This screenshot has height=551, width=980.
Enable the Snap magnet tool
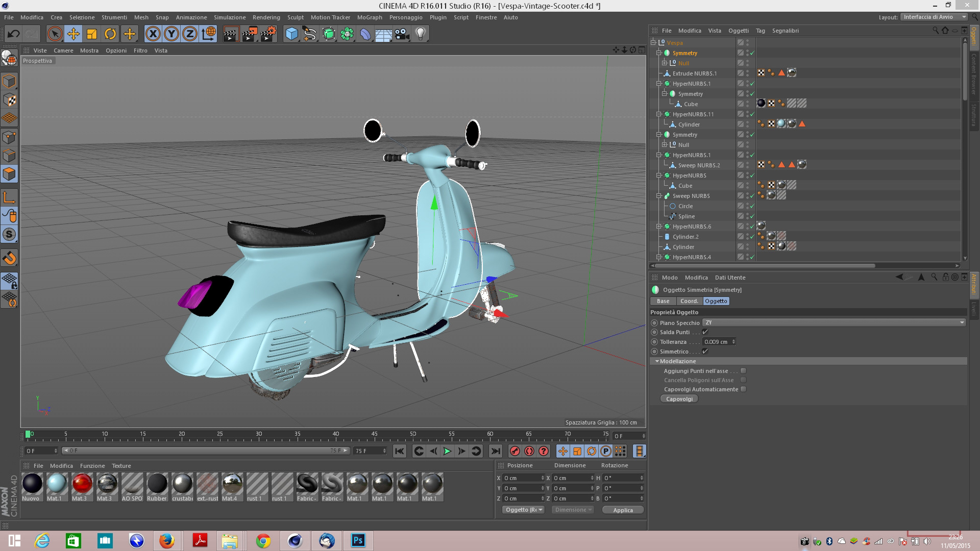(x=9, y=258)
